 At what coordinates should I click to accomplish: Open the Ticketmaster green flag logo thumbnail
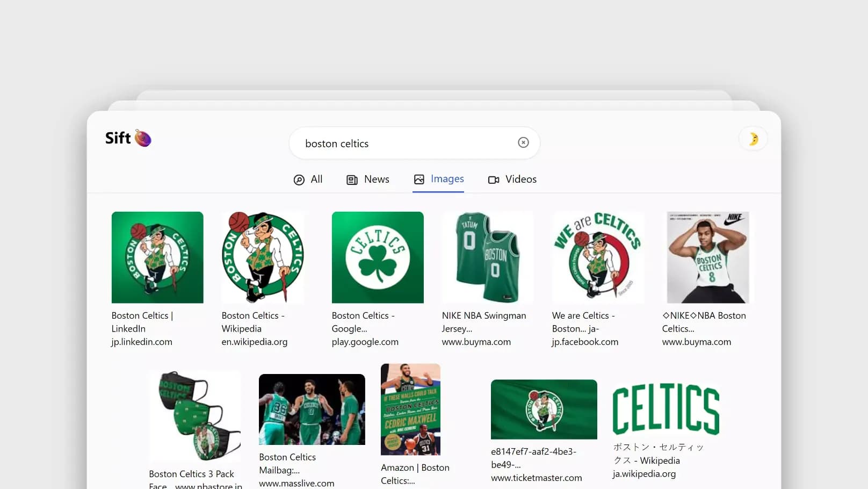pyautogui.click(x=544, y=409)
